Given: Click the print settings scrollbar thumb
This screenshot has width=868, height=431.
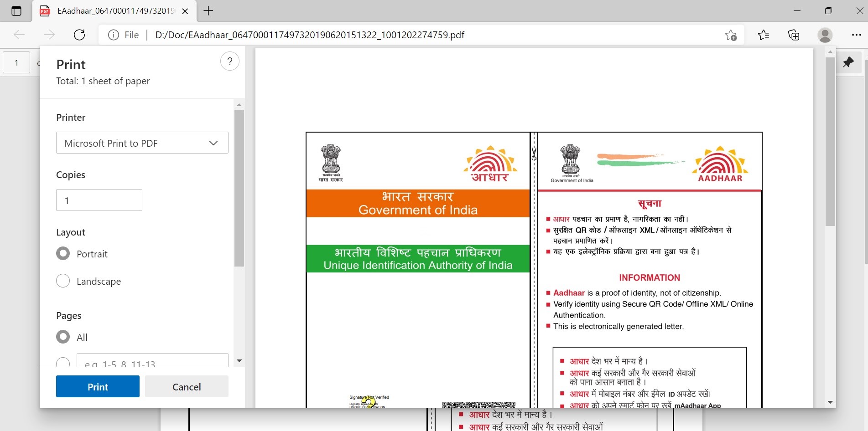Looking at the screenshot, I should pyautogui.click(x=239, y=188).
